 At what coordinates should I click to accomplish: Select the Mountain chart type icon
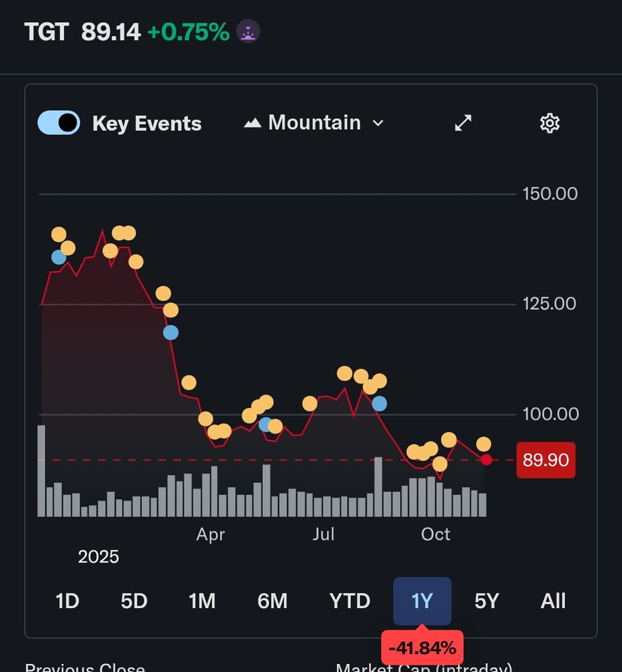coord(255,122)
